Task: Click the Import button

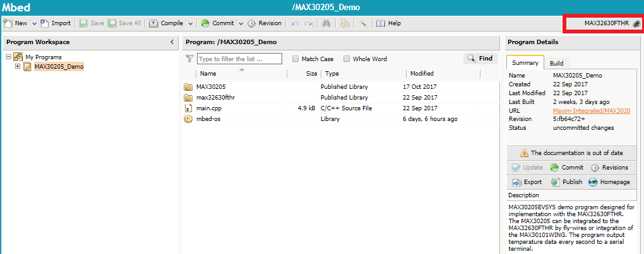Action: 56,23
